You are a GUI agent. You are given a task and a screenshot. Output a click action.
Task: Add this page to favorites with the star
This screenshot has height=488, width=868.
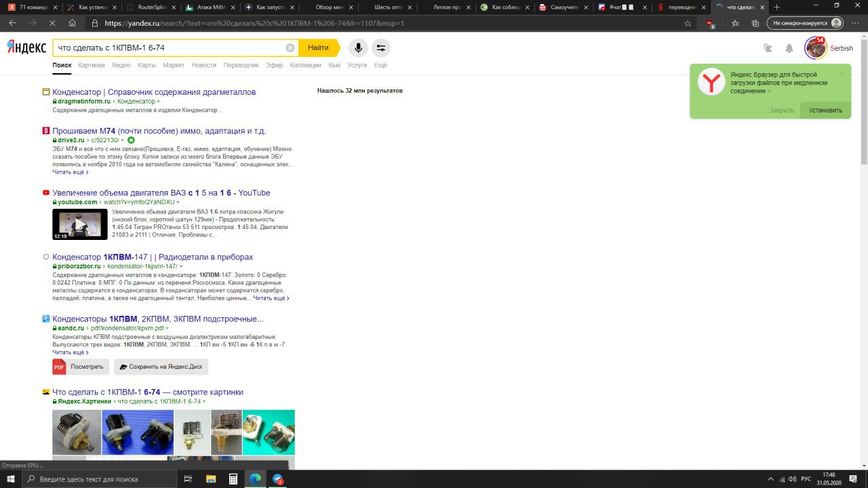tap(688, 22)
